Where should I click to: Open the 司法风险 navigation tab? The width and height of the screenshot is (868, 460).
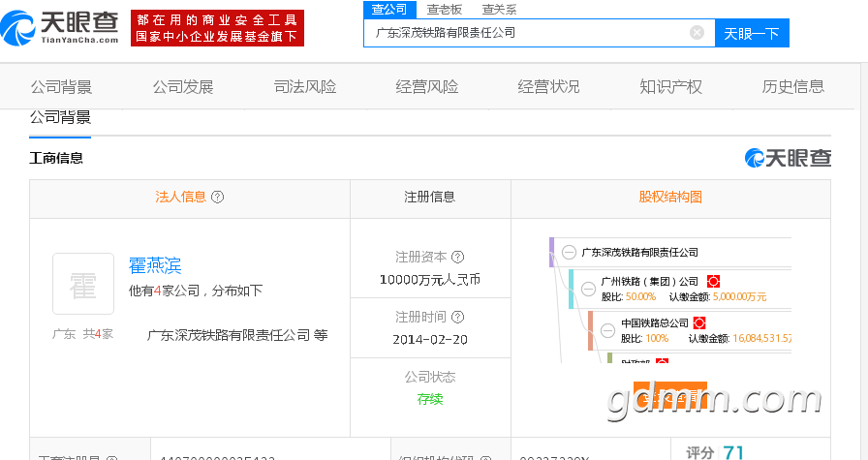coord(305,87)
